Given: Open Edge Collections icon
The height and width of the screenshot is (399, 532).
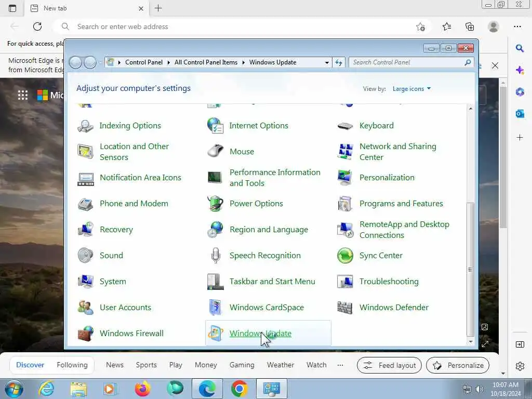Looking at the screenshot, I should click(x=470, y=26).
